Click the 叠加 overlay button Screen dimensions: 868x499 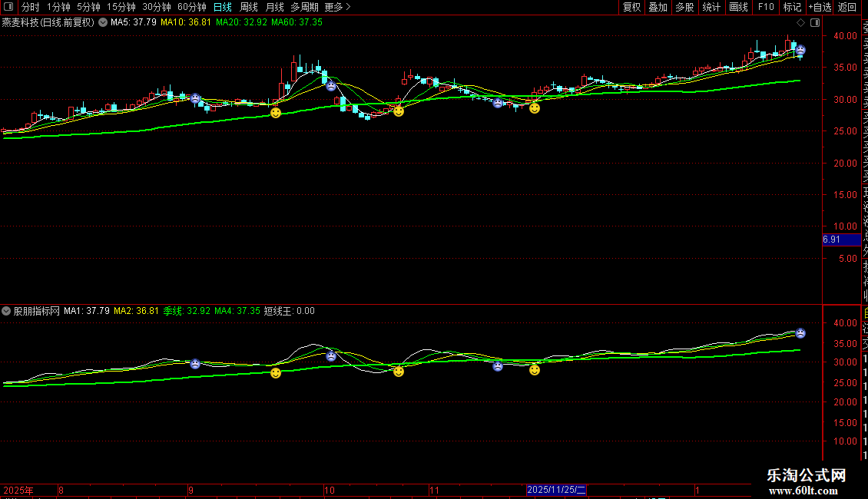tap(658, 7)
